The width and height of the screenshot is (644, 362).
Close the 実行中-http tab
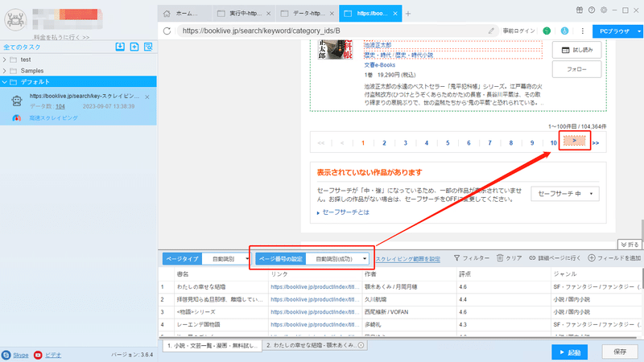pos(268,14)
